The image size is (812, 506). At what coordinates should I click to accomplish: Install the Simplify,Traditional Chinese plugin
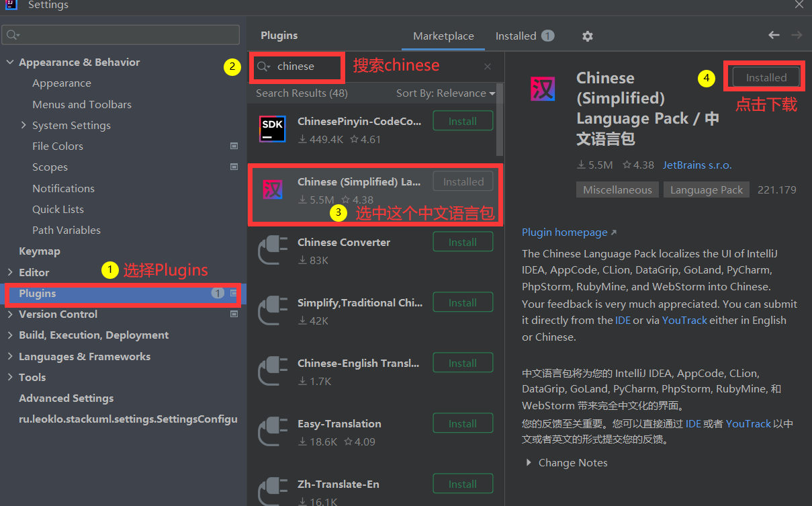463,302
